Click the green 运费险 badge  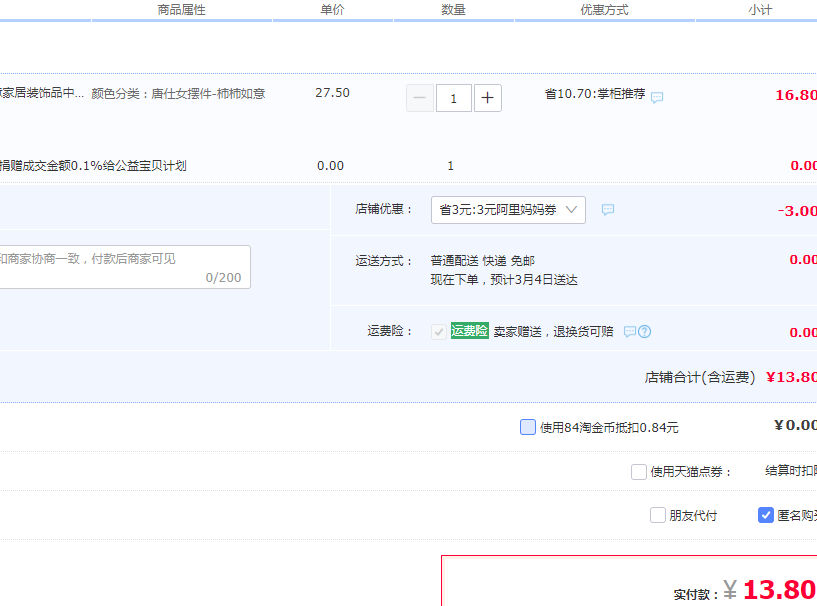(x=469, y=331)
